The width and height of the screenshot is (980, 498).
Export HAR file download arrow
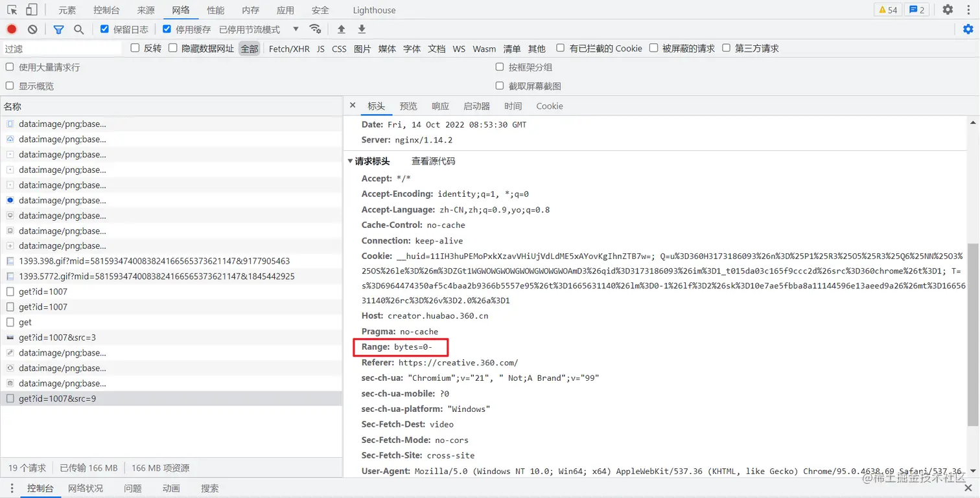pos(362,29)
